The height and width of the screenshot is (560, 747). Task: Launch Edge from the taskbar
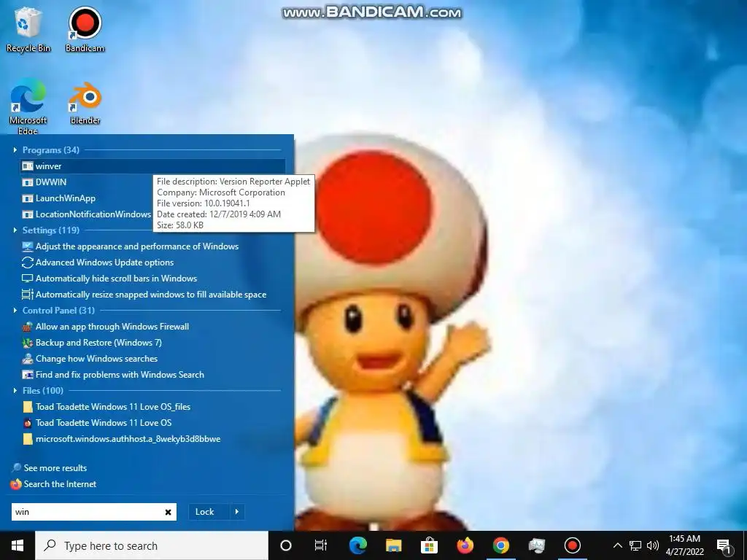click(357, 545)
